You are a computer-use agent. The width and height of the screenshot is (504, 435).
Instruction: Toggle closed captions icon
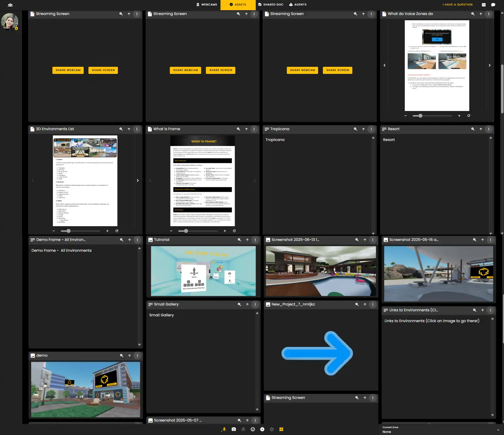pyautogui.click(x=483, y=5)
